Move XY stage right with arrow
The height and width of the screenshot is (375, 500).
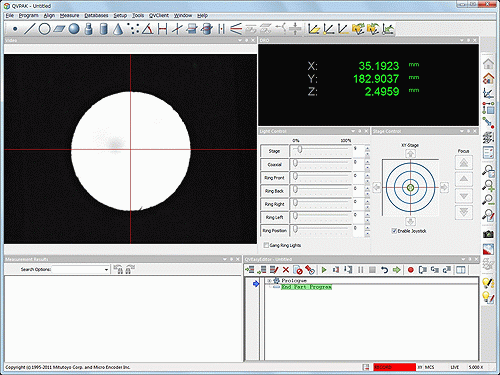[x=444, y=187]
